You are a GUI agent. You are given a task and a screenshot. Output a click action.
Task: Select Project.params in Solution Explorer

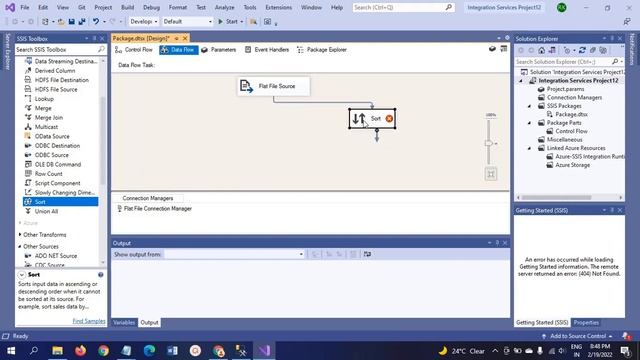(565, 89)
